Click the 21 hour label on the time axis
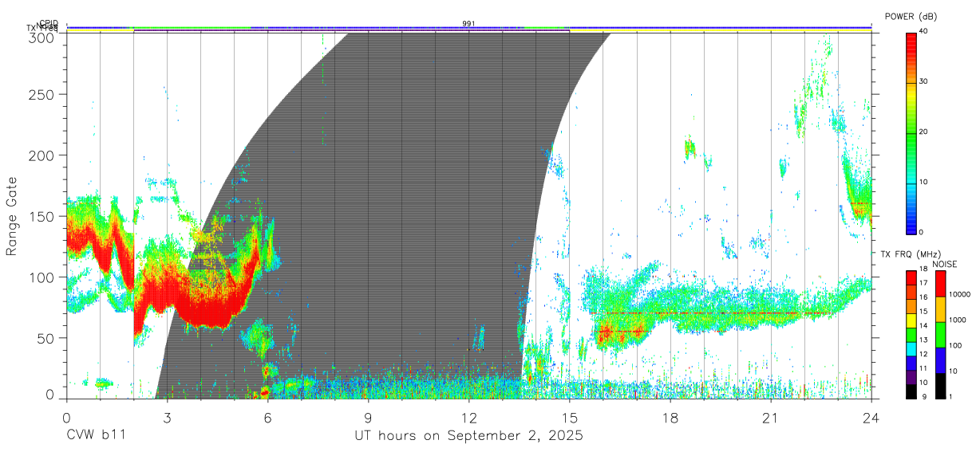The height and width of the screenshot is (452, 980). pyautogui.click(x=771, y=417)
